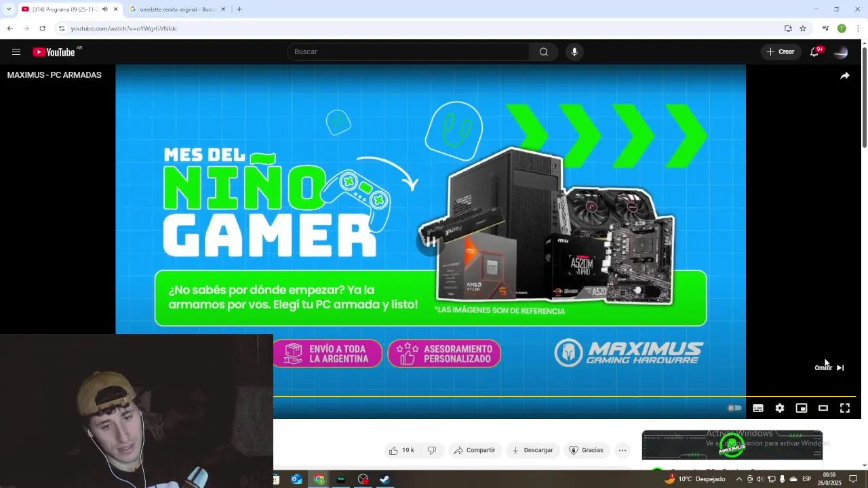Open the YouTube hamburger guide menu
Image resolution: width=868 pixels, height=488 pixels.
click(16, 52)
